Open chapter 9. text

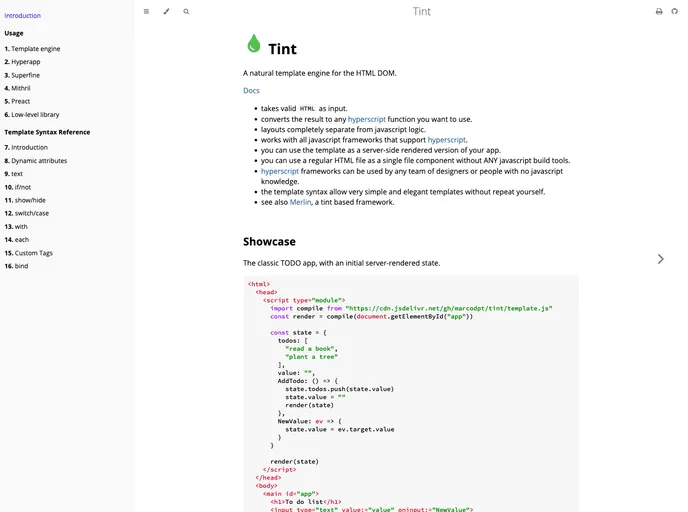[x=14, y=174]
